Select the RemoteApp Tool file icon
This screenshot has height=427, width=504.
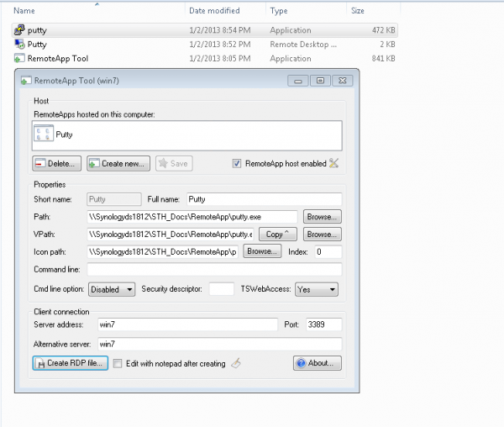click(19, 58)
